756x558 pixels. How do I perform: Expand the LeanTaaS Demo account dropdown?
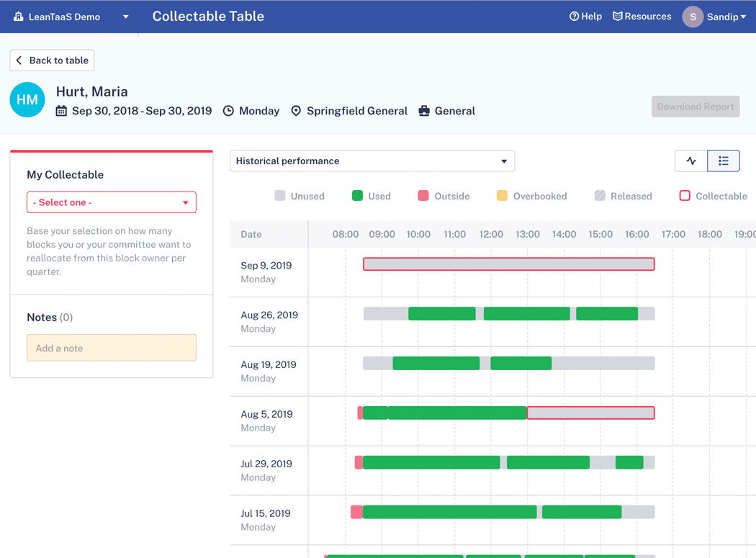[126, 17]
